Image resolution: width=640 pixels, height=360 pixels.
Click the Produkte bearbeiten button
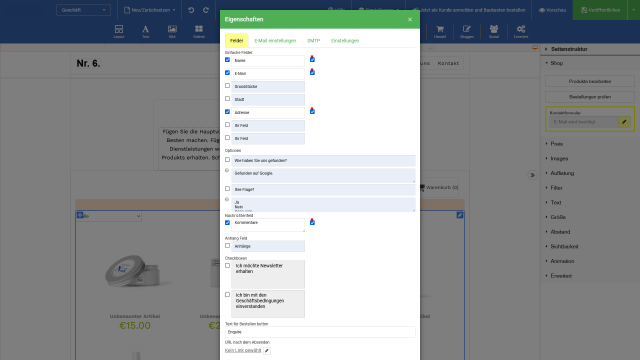pos(590,81)
